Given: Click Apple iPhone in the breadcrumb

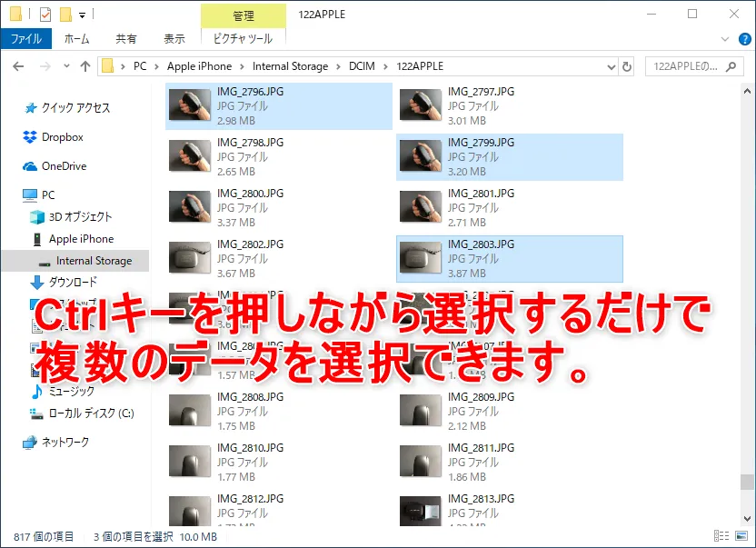Looking at the screenshot, I should pyautogui.click(x=199, y=66).
